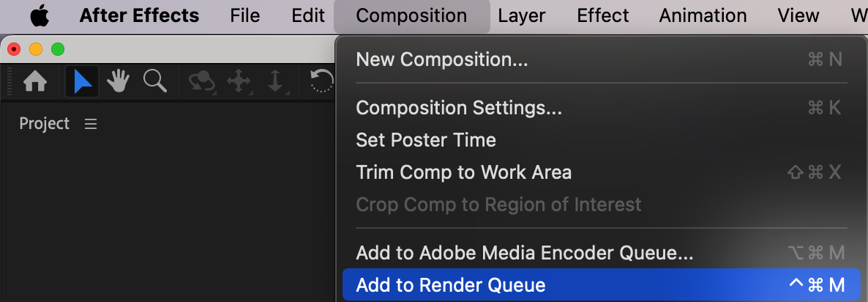Select the Rotation tool
This screenshot has height=302, width=868.
(x=322, y=81)
